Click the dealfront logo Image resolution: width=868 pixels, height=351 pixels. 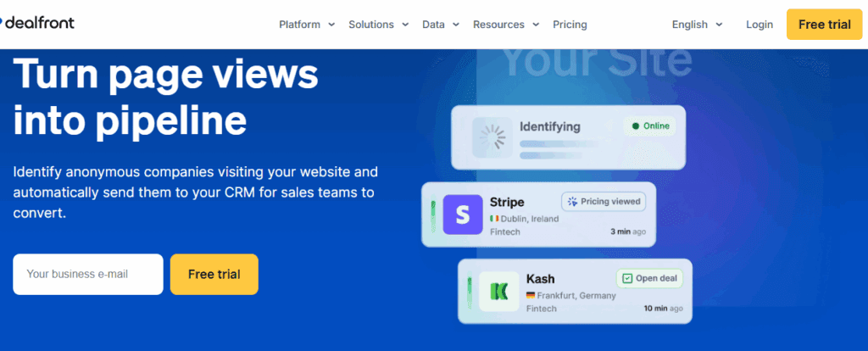[36, 23]
